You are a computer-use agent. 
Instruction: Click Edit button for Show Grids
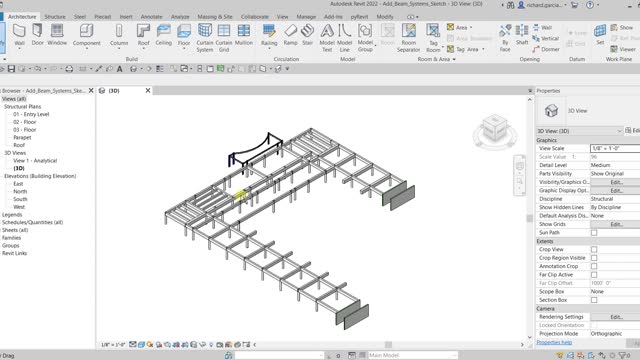click(615, 224)
